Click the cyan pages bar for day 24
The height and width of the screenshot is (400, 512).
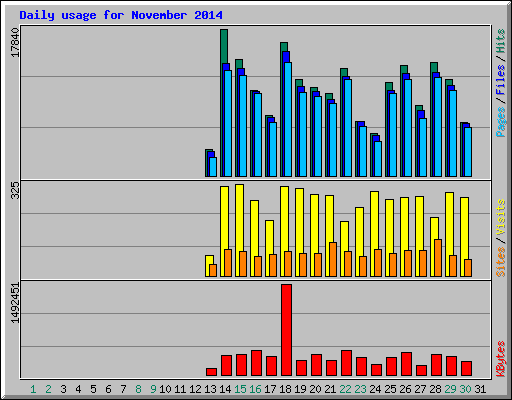(378, 159)
